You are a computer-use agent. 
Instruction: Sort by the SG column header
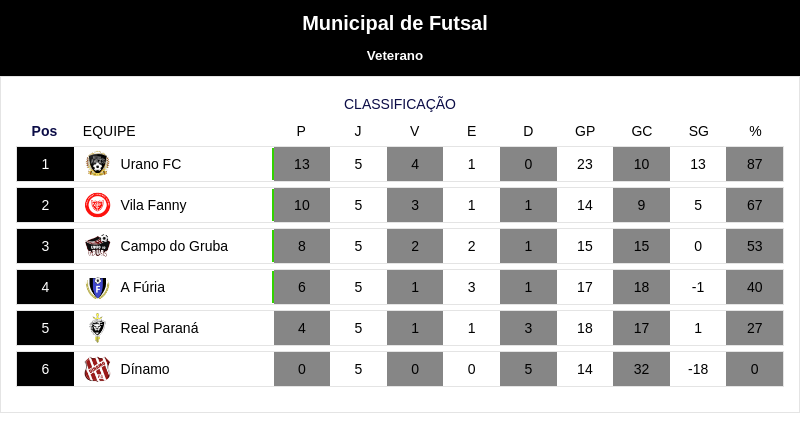point(698,131)
